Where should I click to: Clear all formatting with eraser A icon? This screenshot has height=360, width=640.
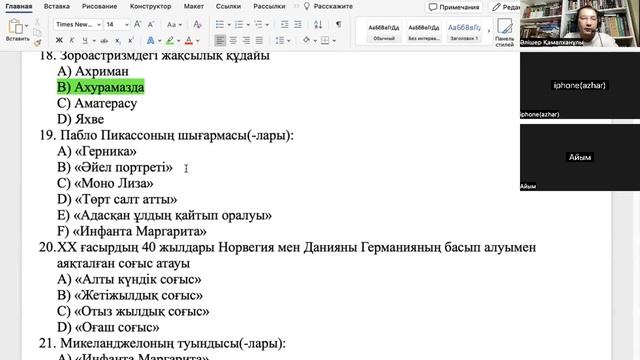click(198, 24)
